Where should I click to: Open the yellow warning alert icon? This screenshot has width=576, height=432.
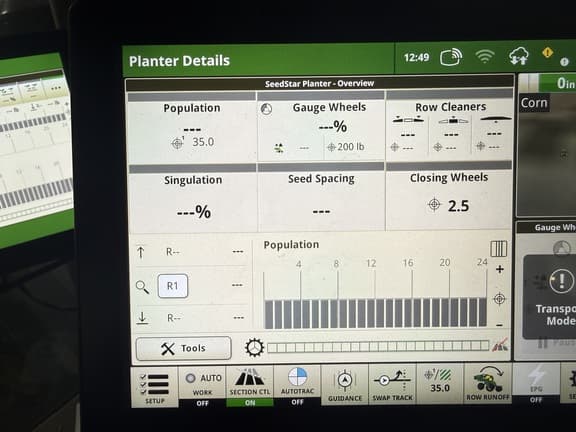pyautogui.click(x=547, y=53)
